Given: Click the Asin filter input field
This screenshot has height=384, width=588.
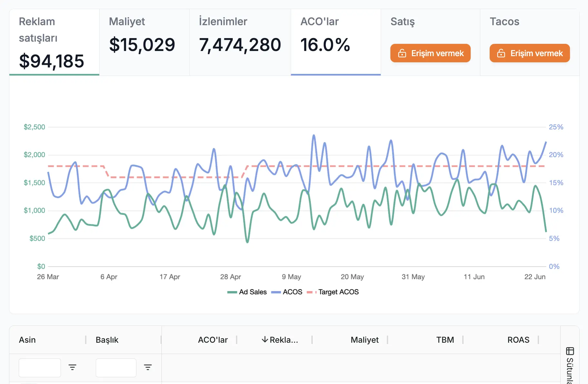Looking at the screenshot, I should [39, 367].
